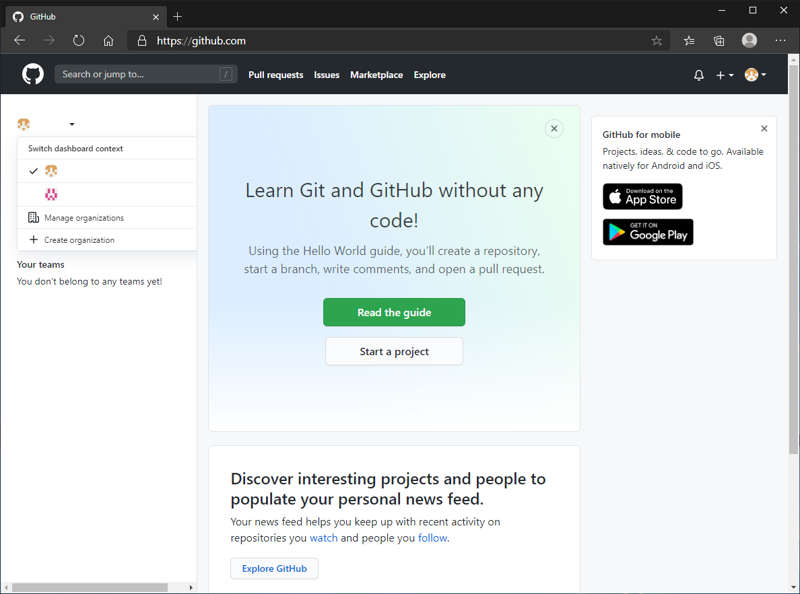
Task: Expand the avatar dropdown caret in header
Action: [762, 74]
